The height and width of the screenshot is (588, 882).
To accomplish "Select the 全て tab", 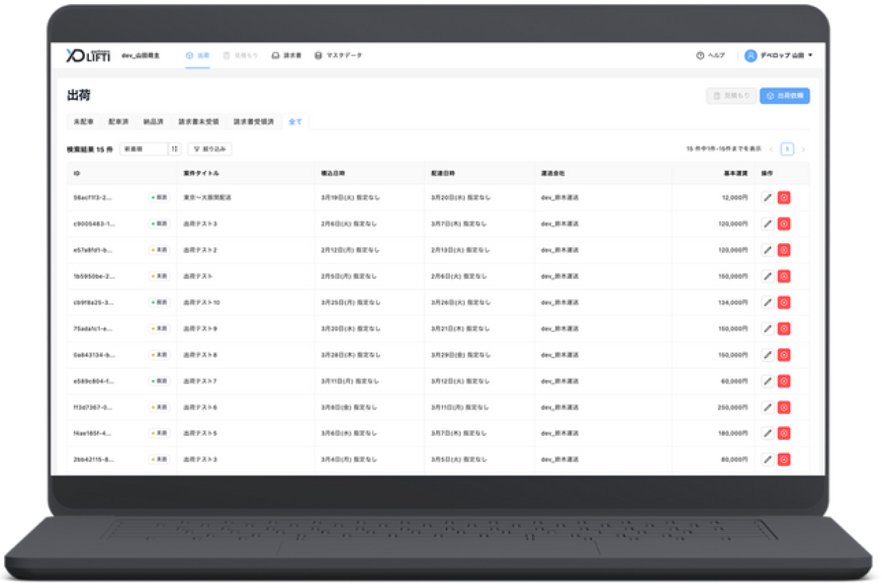I will pos(296,122).
